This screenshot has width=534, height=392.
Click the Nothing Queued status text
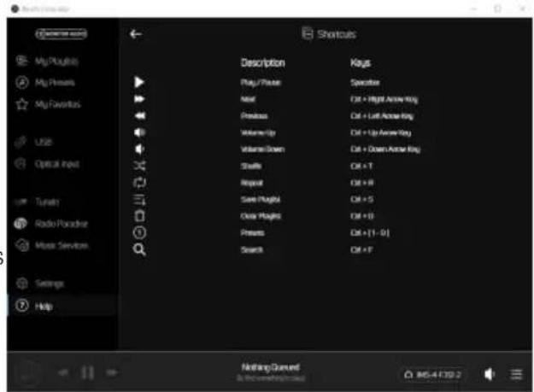pos(271,367)
